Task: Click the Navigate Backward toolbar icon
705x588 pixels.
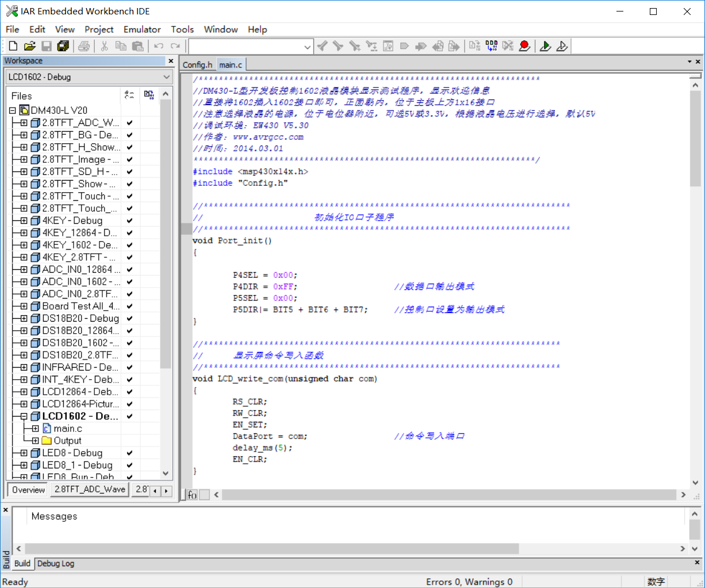Action: pyautogui.click(x=438, y=46)
